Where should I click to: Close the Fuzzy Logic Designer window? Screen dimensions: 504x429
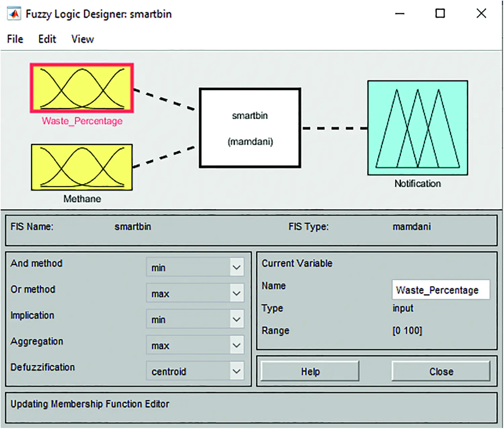click(x=481, y=13)
